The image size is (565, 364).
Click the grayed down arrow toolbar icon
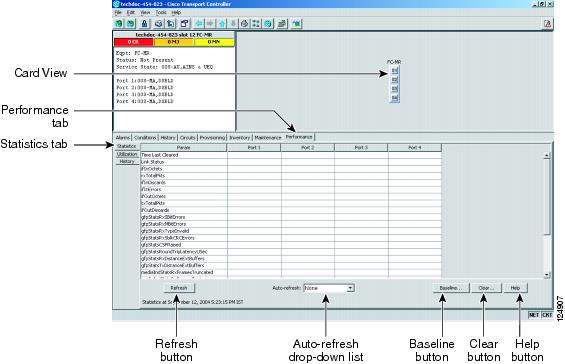click(233, 24)
